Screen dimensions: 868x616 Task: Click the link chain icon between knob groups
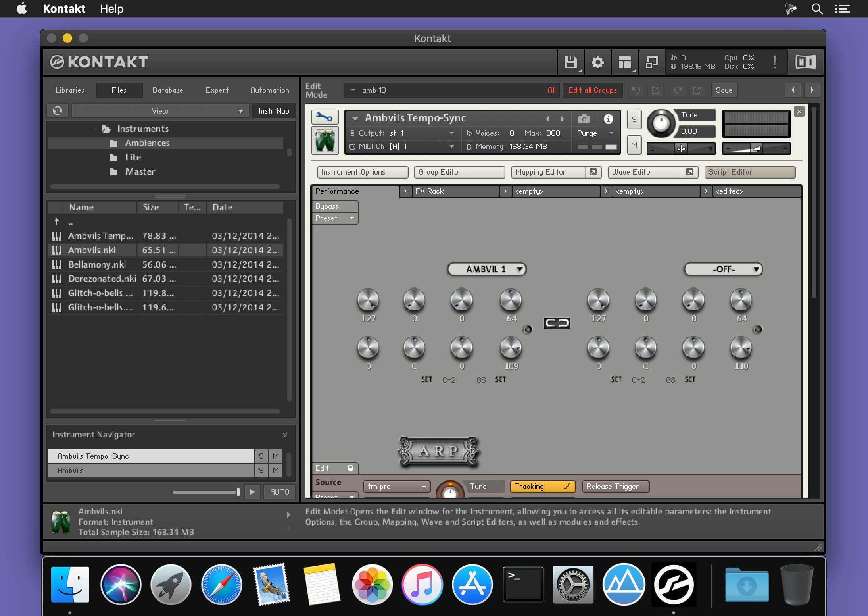pyautogui.click(x=557, y=323)
